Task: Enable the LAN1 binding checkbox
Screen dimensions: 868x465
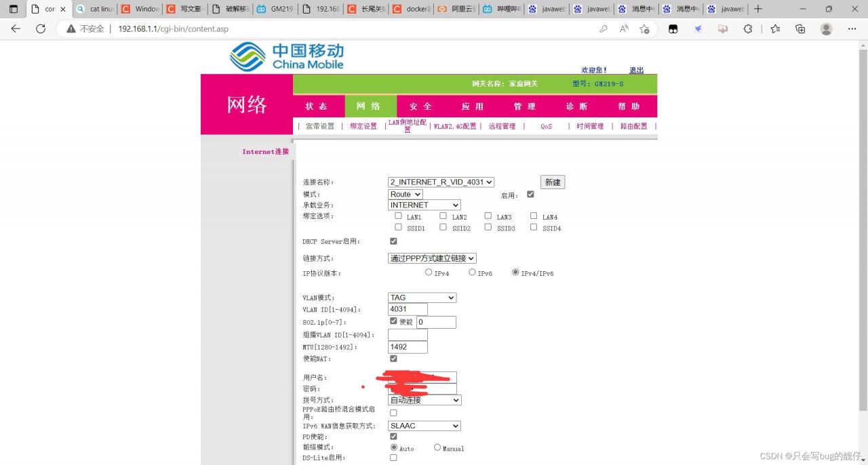Action: click(399, 215)
